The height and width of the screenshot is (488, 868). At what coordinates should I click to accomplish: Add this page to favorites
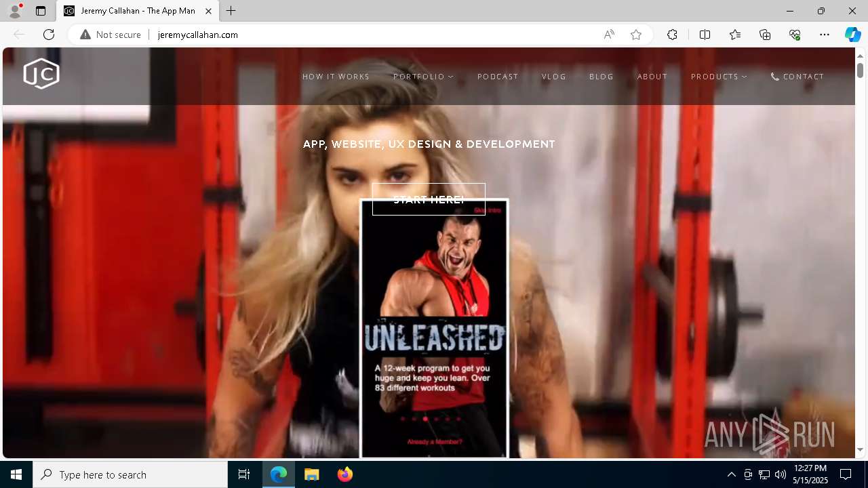coord(636,35)
